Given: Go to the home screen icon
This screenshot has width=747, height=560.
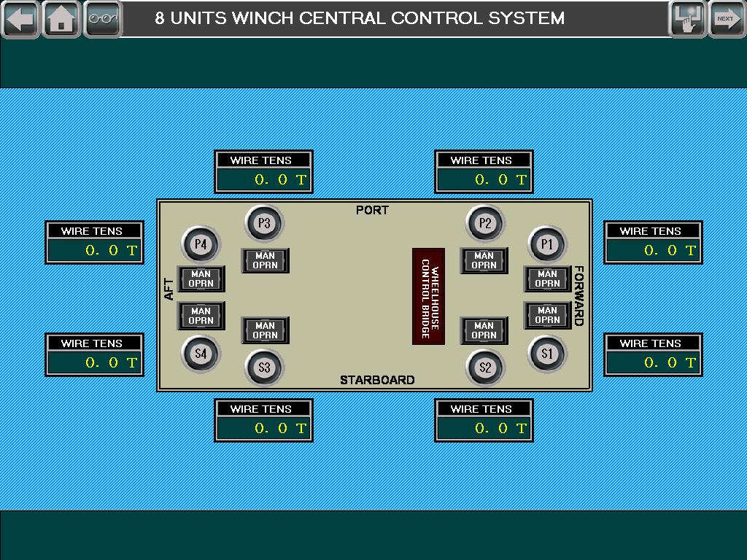Looking at the screenshot, I should 61,19.
